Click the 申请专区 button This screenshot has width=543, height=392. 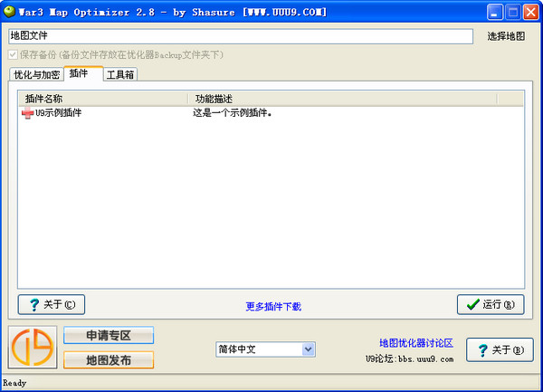point(109,335)
